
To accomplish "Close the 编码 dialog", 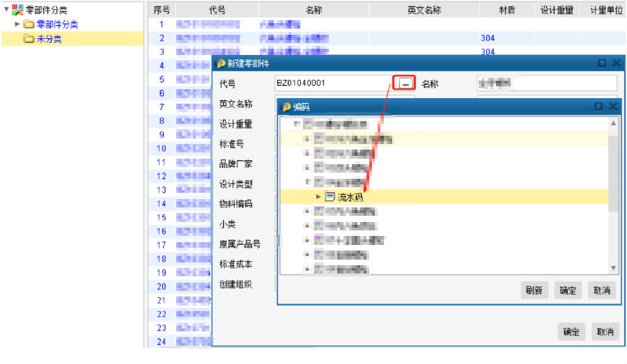I will 612,106.
